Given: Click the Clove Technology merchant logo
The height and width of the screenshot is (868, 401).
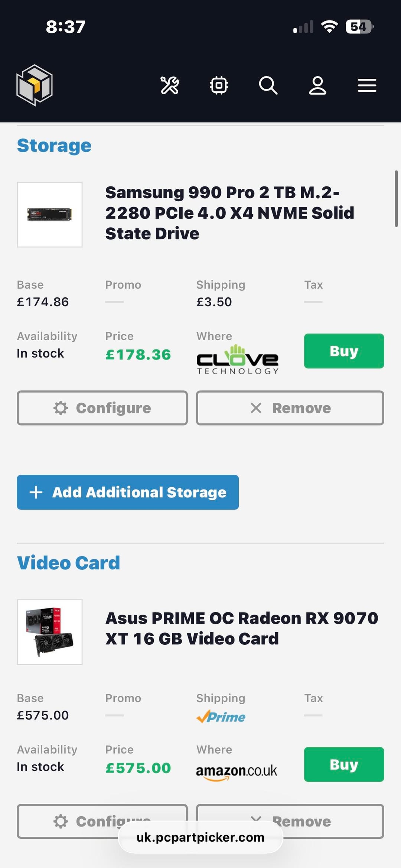Looking at the screenshot, I should tap(238, 360).
